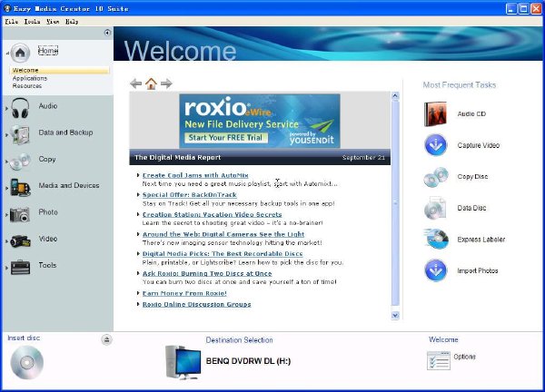Click the Start Your FREE Trial banner button
Screen dimensions: 545x392
pyautogui.click(x=226, y=138)
